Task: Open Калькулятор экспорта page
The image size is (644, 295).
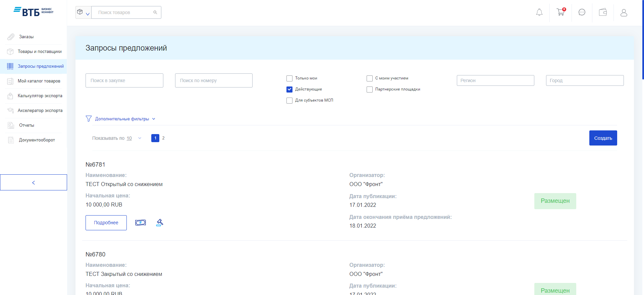Action: point(40,96)
